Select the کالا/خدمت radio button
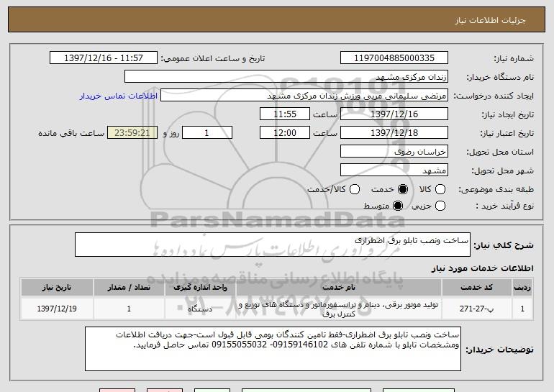554x392 pixels. point(355,189)
